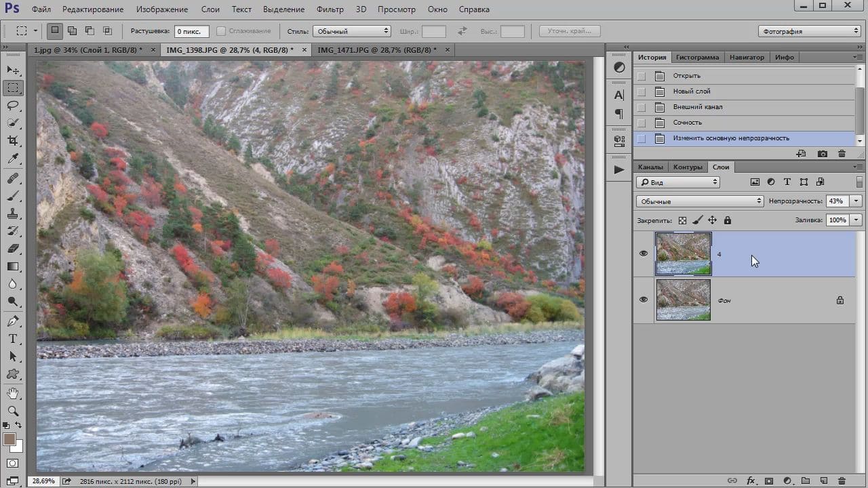This screenshot has width=868, height=488.
Task: Click the foreground color swatch
Action: (9, 439)
